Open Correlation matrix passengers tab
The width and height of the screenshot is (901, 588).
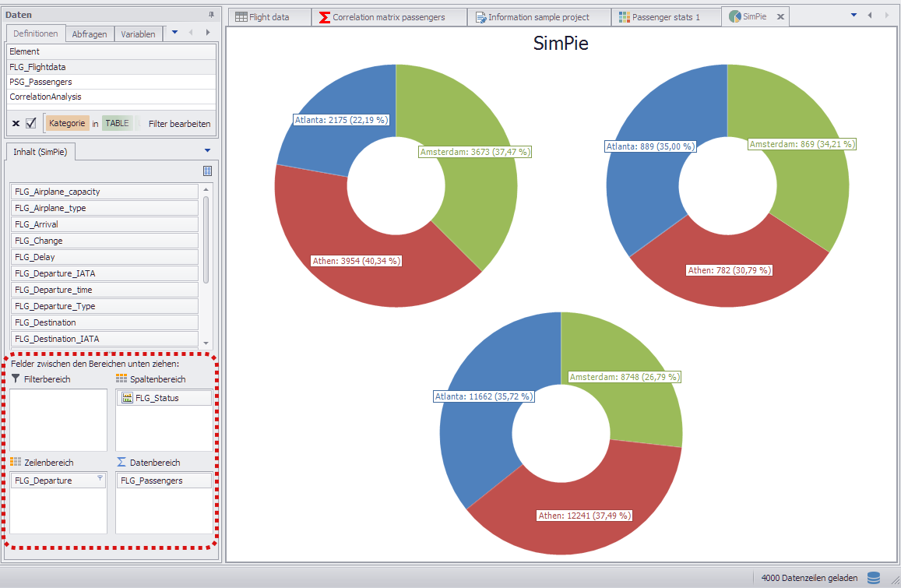382,17
